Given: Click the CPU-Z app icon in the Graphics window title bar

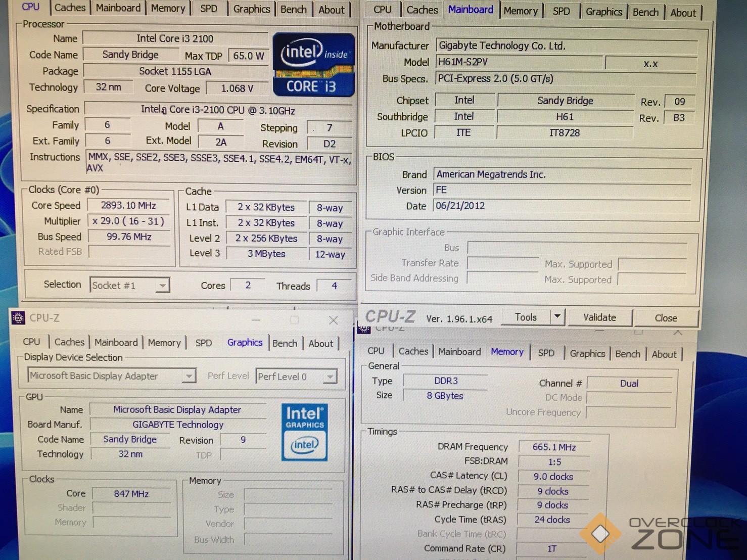Looking at the screenshot, I should pos(18,318).
